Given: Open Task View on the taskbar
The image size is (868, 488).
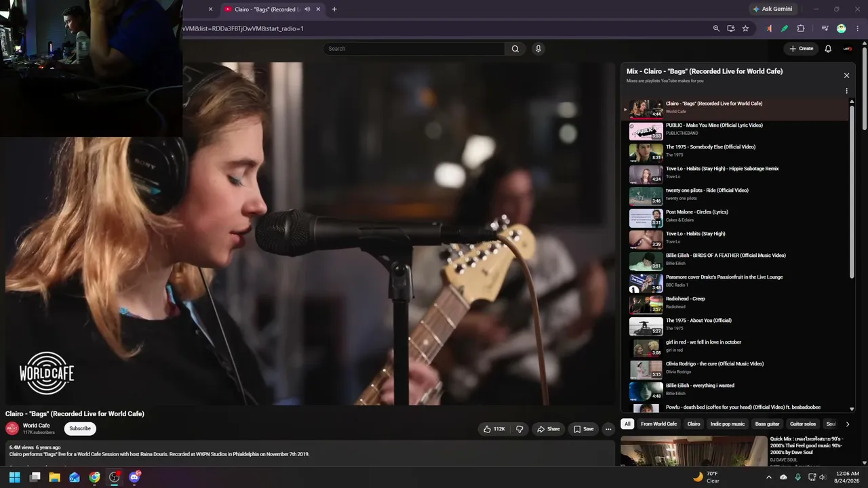Looking at the screenshot, I should [x=35, y=477].
